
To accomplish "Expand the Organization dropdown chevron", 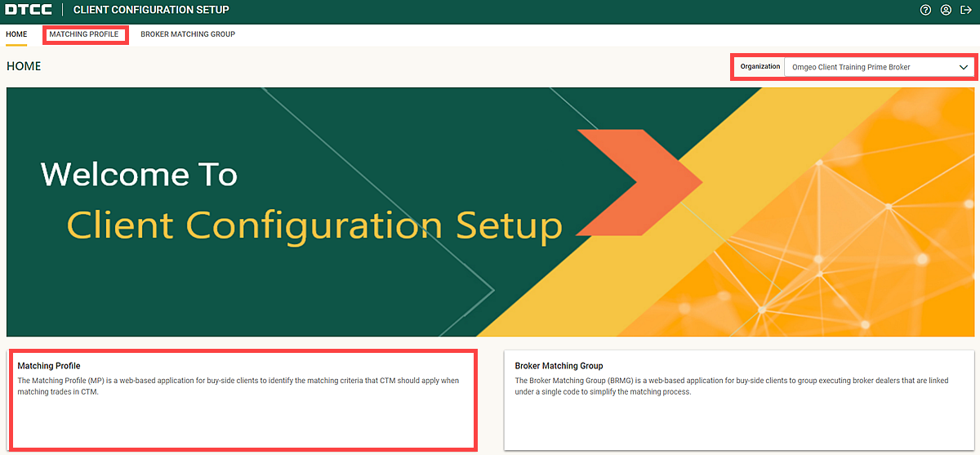I will coord(964,67).
